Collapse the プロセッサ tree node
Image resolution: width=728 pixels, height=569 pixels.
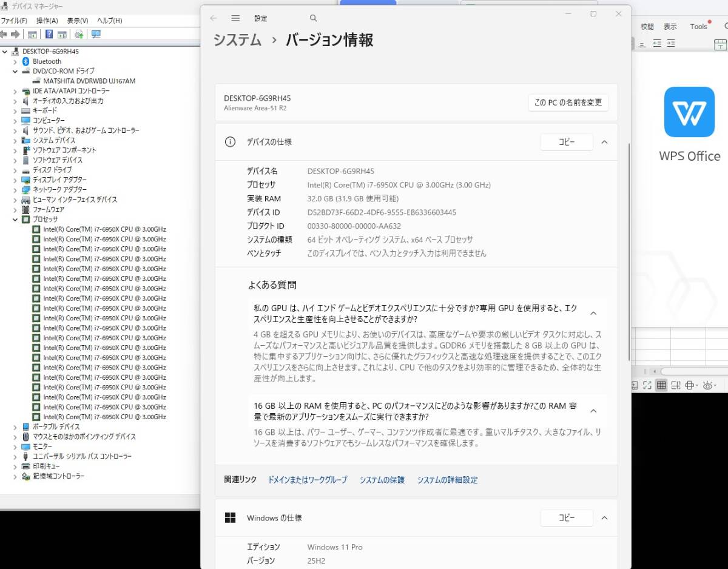pyautogui.click(x=15, y=219)
